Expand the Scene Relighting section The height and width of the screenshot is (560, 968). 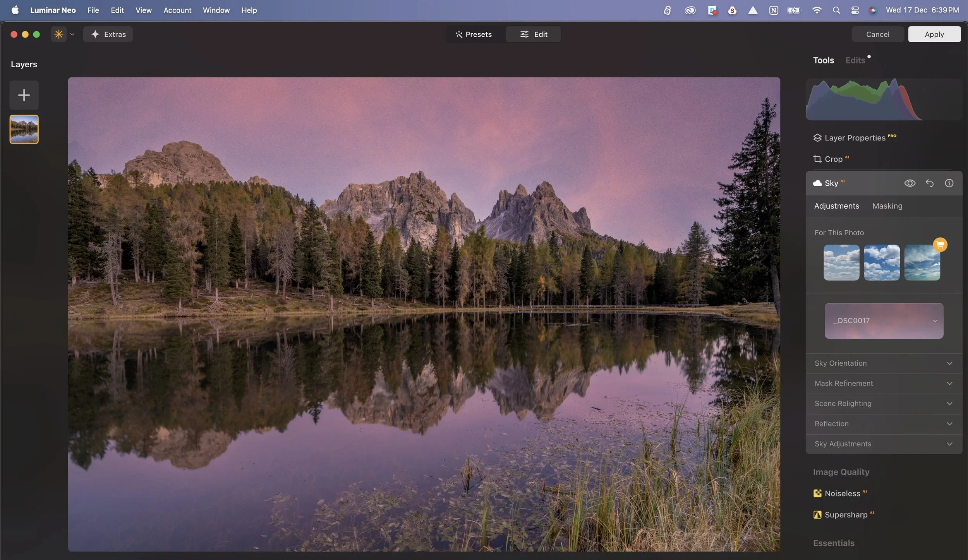(883, 403)
